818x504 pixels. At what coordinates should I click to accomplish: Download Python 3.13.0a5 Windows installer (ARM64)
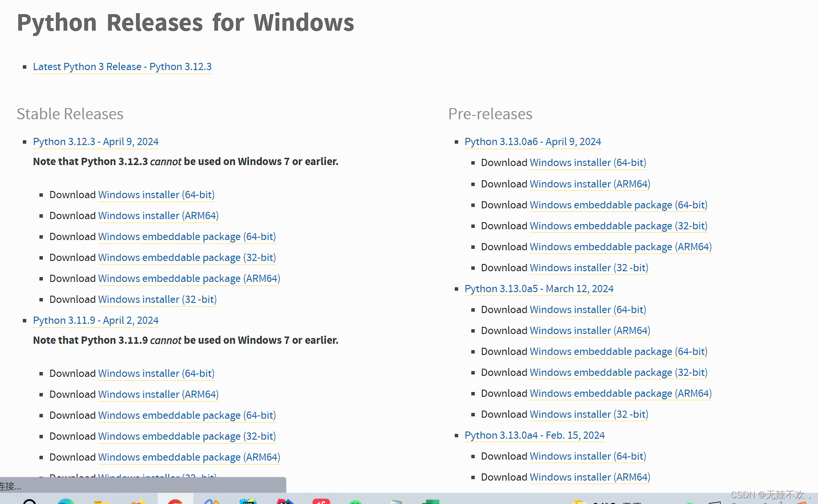tap(590, 331)
